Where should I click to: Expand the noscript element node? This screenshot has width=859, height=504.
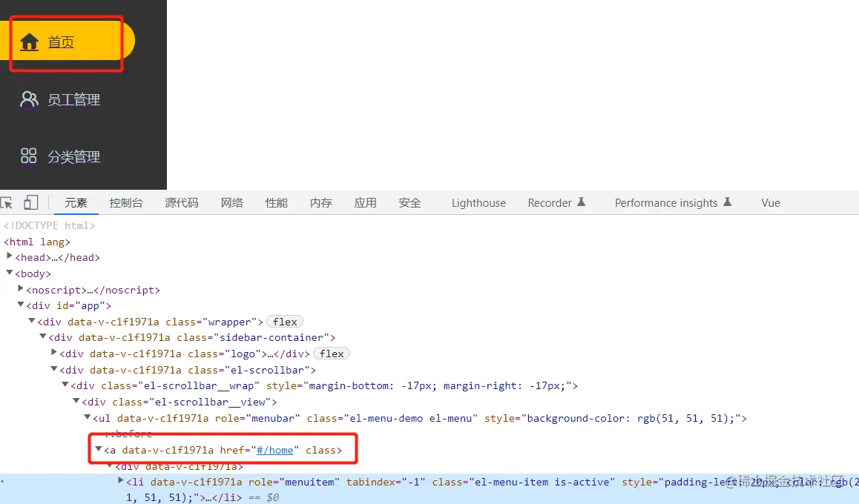(21, 288)
